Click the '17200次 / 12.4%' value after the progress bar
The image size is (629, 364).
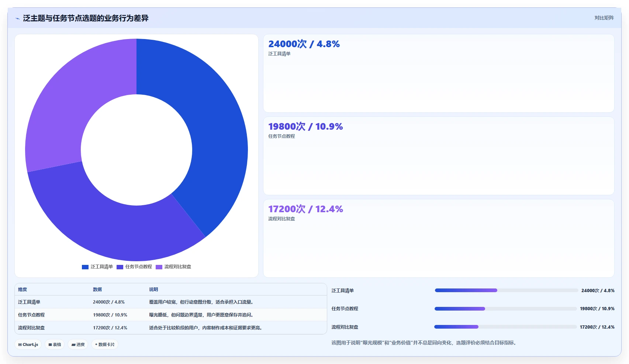tap(597, 327)
